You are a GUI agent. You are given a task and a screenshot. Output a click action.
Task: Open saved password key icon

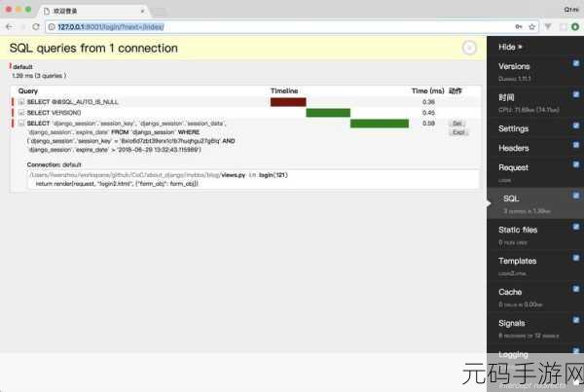pyautogui.click(x=519, y=27)
